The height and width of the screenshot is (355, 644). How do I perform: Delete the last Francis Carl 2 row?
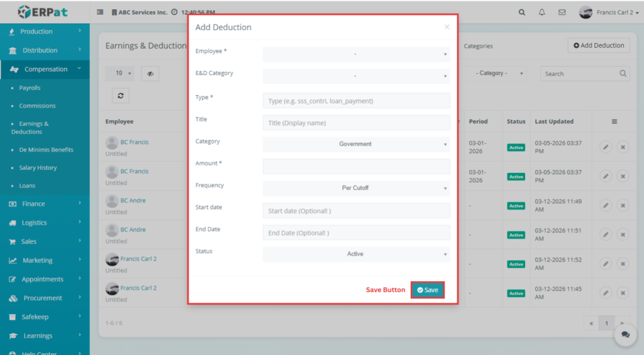(x=623, y=293)
